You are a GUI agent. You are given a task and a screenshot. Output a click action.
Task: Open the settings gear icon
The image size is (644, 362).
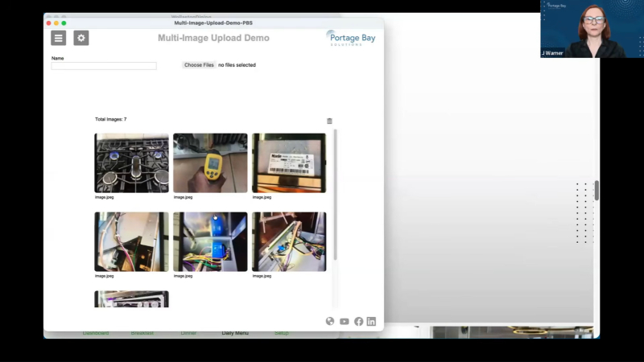(x=81, y=38)
